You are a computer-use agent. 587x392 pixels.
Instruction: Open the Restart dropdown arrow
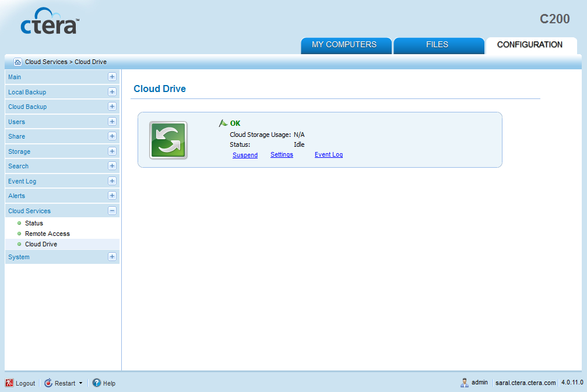(80, 383)
